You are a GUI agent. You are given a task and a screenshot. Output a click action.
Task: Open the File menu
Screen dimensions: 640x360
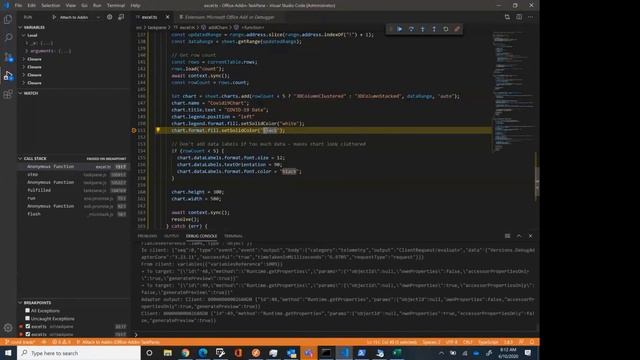18,5
